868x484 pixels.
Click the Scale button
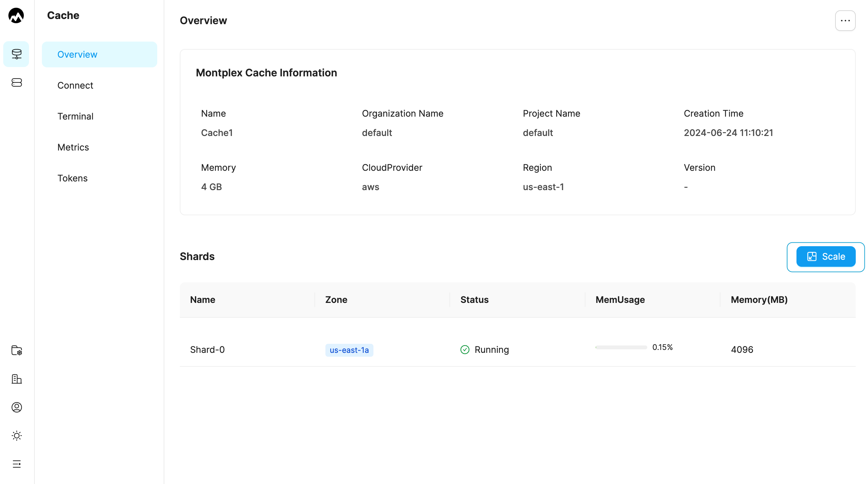[825, 257]
